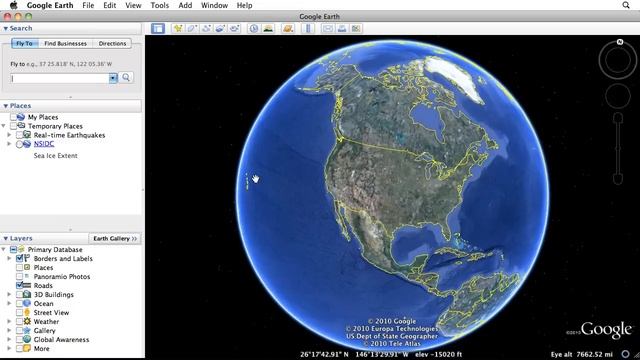Expand the NSIDC tree item
Image resolution: width=640 pixels, height=360 pixels.
coord(9,144)
